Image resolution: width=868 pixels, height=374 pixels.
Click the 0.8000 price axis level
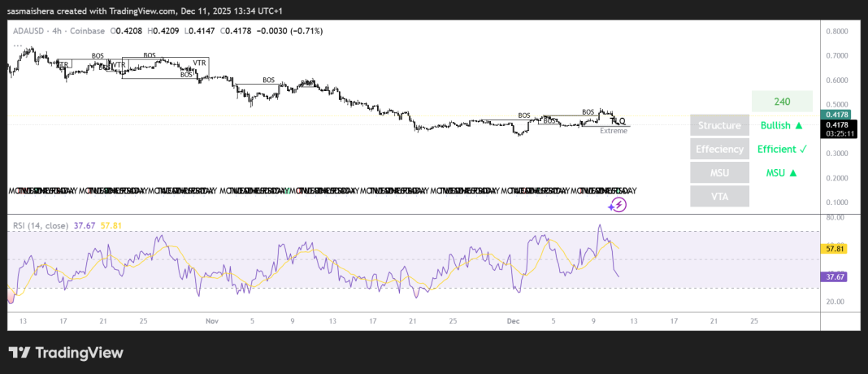tap(836, 31)
